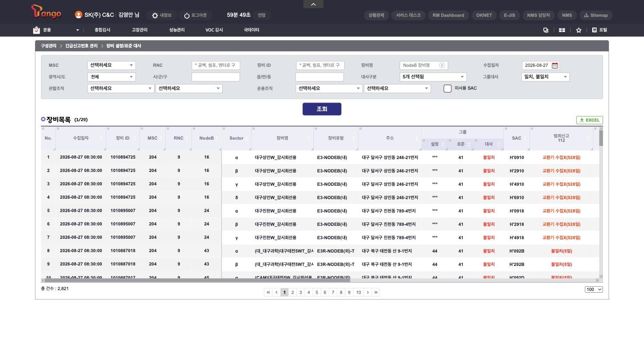This screenshot has width=644, height=350.
Task: Open the 대사구분 5개 선택됨 dropdown
Action: (433, 77)
